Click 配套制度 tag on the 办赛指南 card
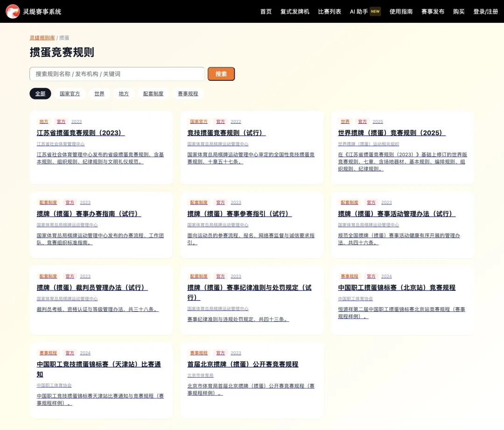This screenshot has height=430, width=504. (x=48, y=202)
